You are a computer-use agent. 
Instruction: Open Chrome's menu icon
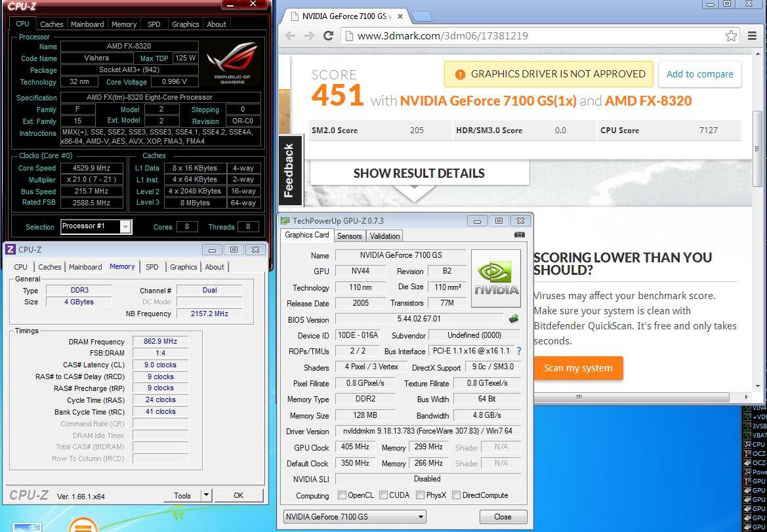click(753, 35)
